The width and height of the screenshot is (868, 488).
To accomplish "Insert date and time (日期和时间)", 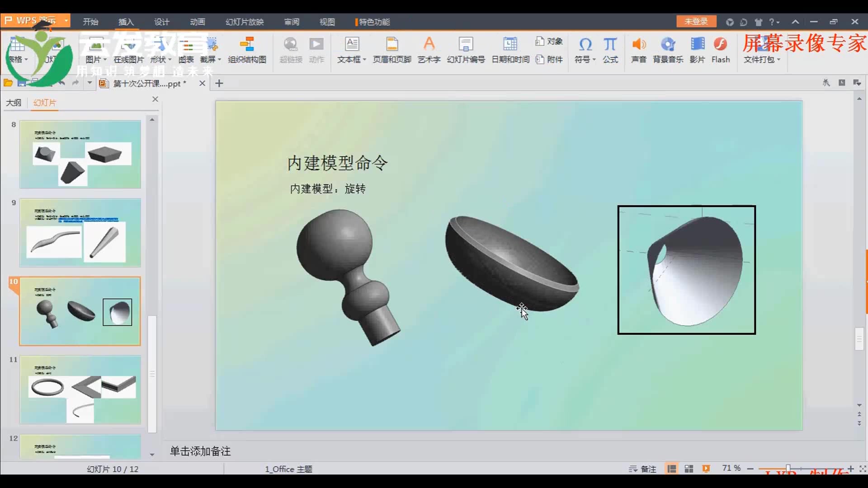I will pyautogui.click(x=510, y=50).
